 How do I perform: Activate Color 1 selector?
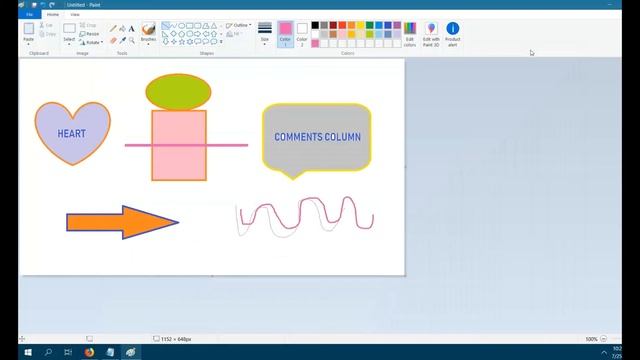[285, 34]
